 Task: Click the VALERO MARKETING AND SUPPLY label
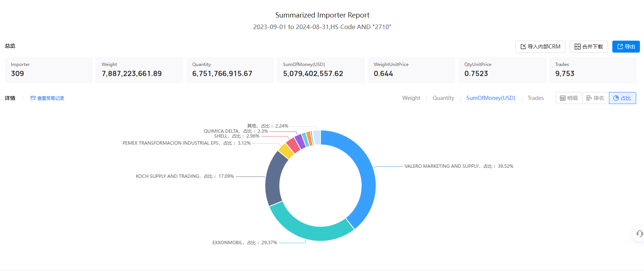(459, 166)
